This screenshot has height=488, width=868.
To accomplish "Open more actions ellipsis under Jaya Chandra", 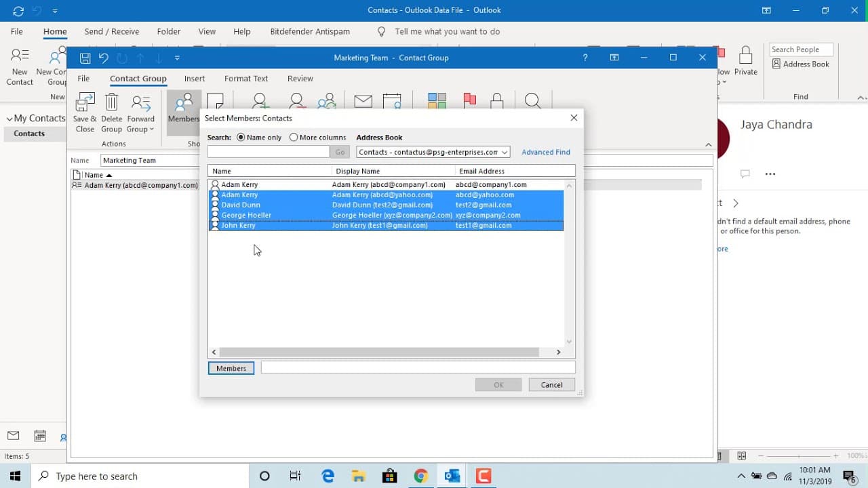I will pos(770,174).
